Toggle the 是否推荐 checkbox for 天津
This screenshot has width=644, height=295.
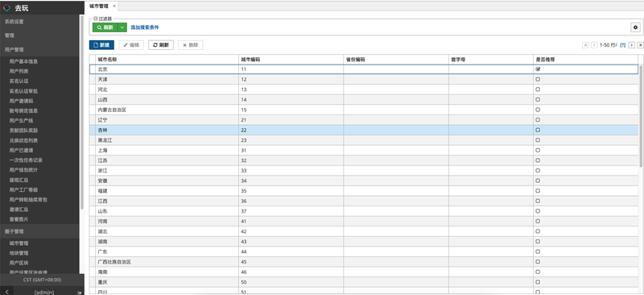click(x=538, y=79)
